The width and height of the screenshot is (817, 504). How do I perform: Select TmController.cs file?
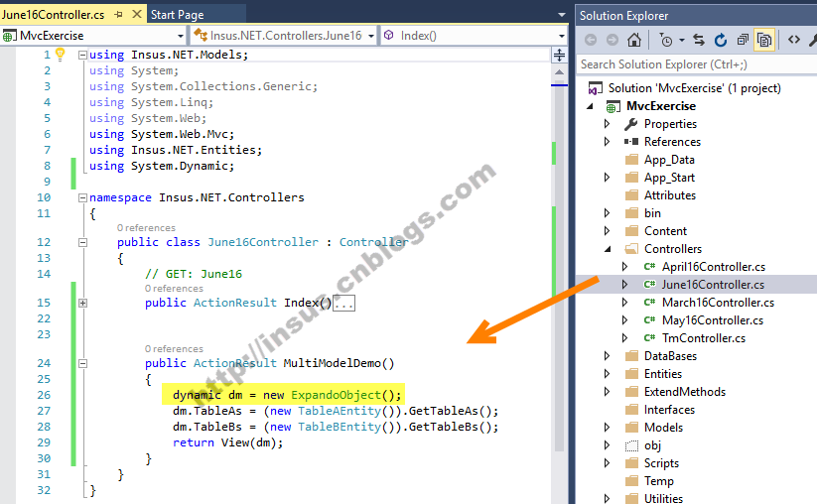point(704,338)
